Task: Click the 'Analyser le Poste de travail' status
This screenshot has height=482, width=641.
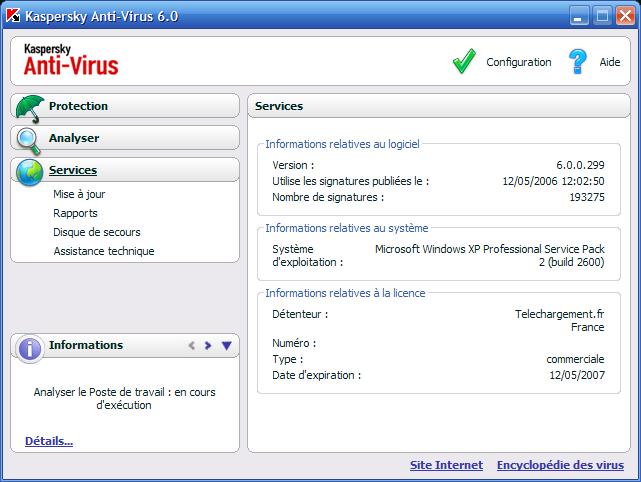Action: tap(124, 399)
